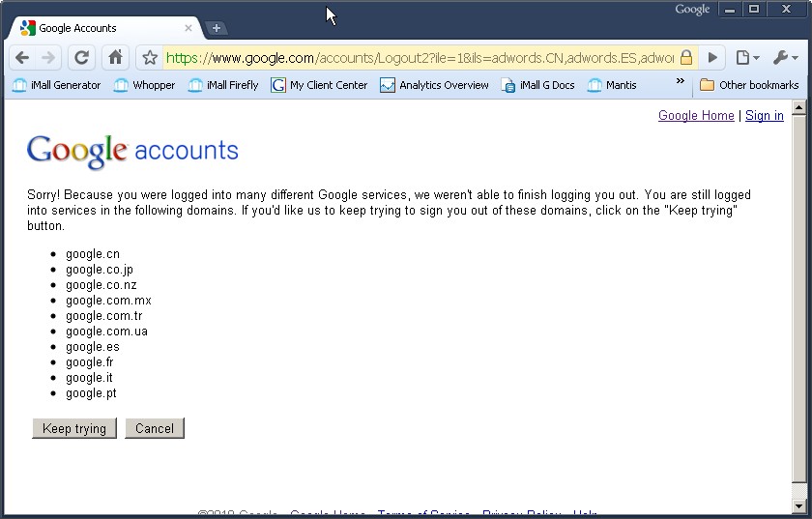The width and height of the screenshot is (812, 519).
Task: Close the browser window
Action: (x=786, y=10)
